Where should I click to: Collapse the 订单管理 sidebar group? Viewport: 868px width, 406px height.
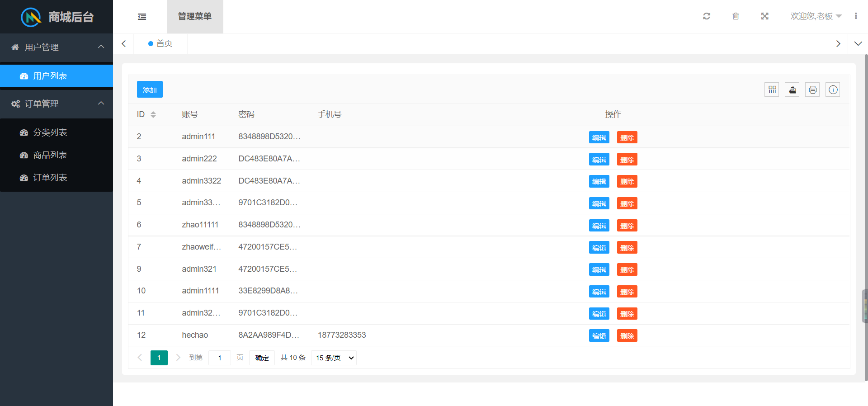click(x=57, y=104)
